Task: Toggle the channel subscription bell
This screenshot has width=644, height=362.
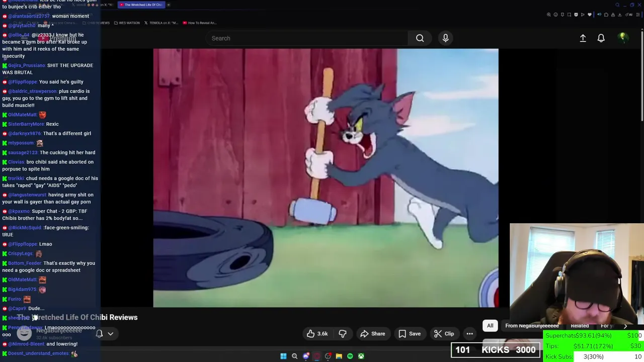Action: pos(99,333)
